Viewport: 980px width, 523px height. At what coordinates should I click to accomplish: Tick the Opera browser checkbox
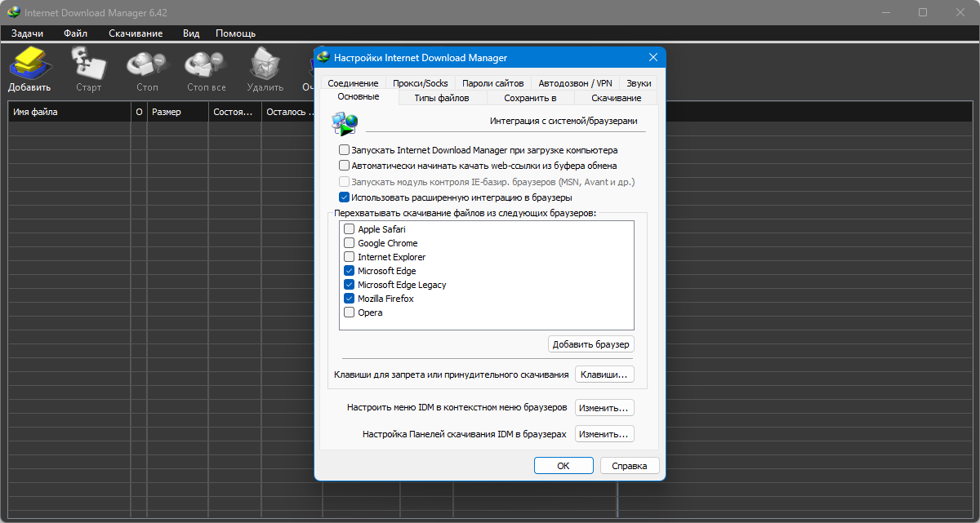coord(350,312)
